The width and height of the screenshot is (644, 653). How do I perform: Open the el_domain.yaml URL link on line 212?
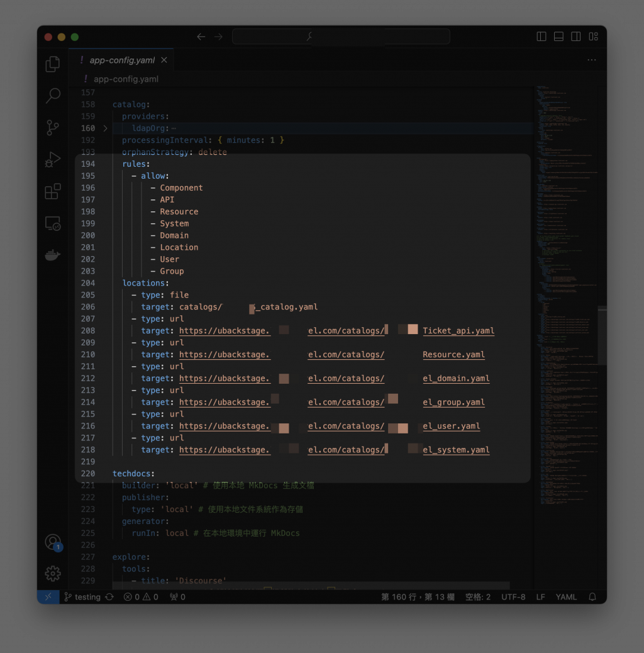point(456,378)
